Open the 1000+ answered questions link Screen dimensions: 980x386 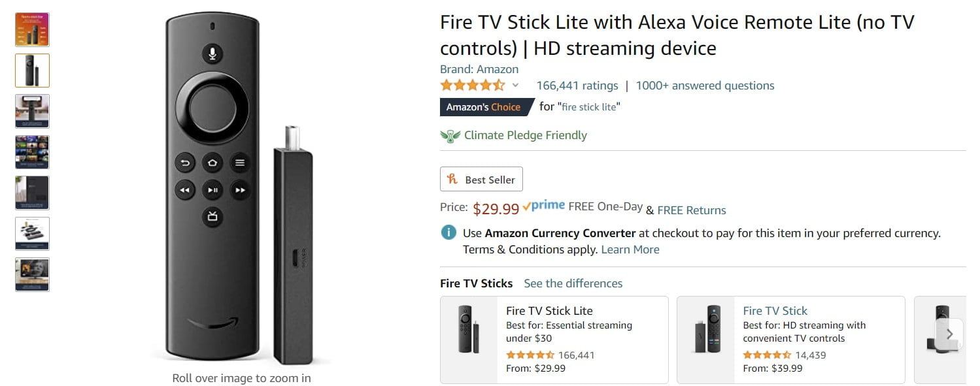point(705,86)
